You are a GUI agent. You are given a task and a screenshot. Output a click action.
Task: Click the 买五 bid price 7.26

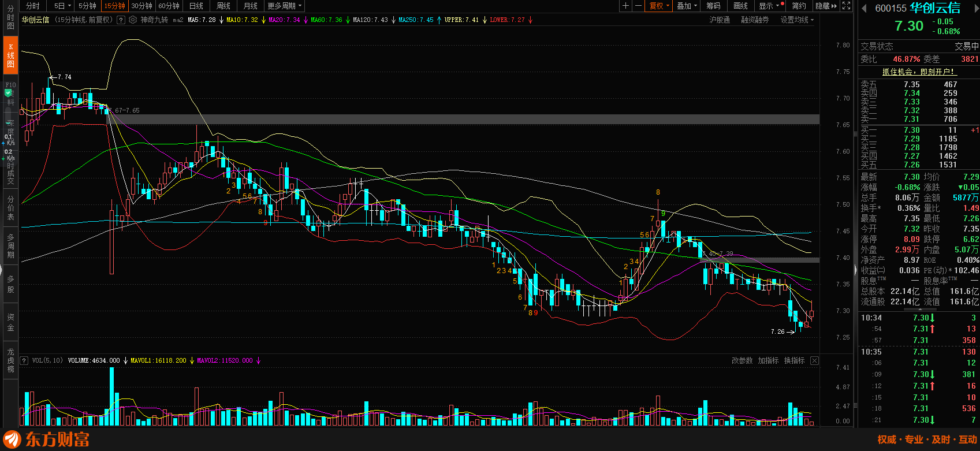click(912, 165)
